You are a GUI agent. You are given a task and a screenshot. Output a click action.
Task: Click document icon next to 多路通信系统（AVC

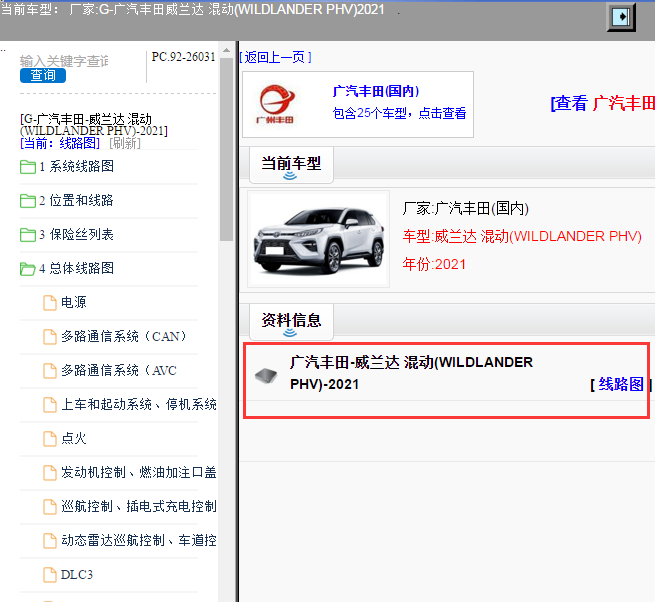click(50, 371)
